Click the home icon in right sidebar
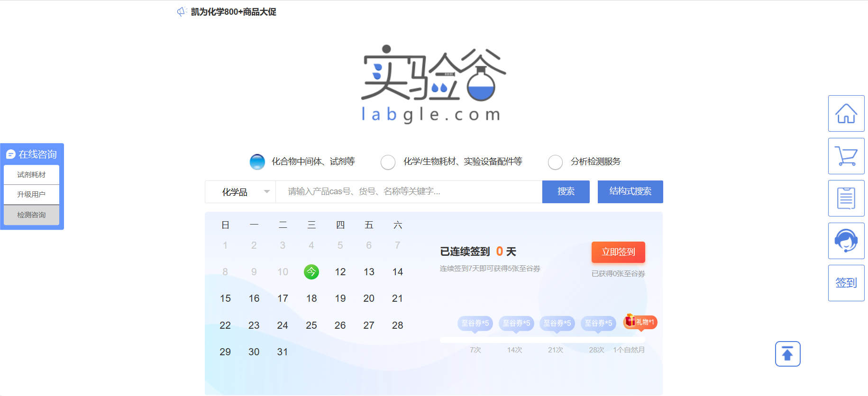 (x=846, y=114)
